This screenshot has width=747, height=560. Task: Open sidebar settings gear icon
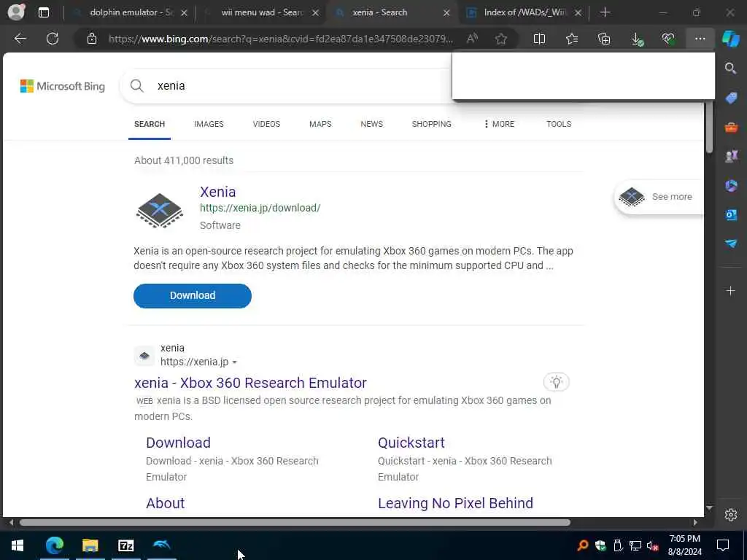click(731, 515)
